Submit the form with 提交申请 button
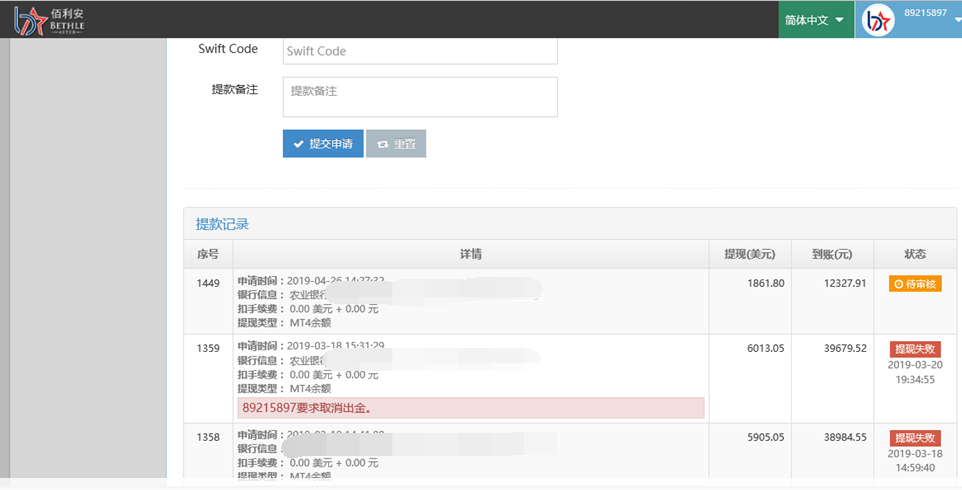This screenshot has width=962, height=490. point(322,144)
